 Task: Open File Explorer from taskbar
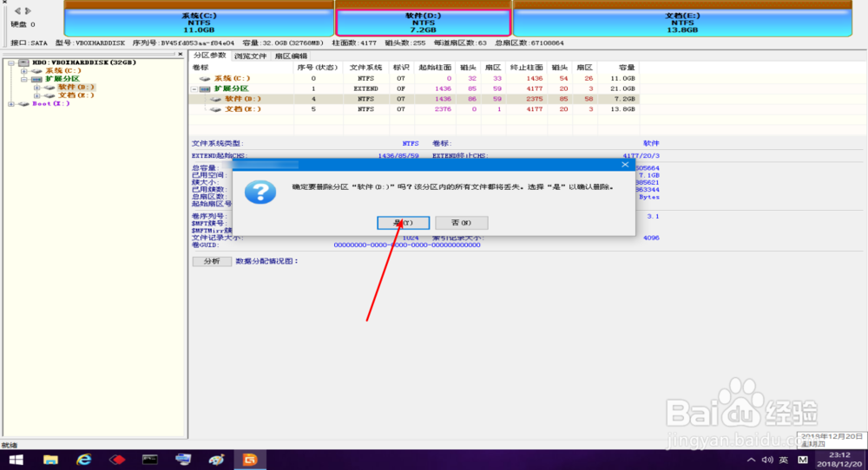pyautogui.click(x=50, y=460)
